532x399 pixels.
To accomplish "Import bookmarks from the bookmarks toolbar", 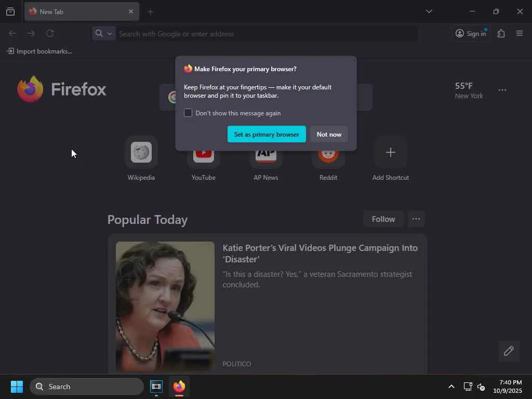I will 39,51.
